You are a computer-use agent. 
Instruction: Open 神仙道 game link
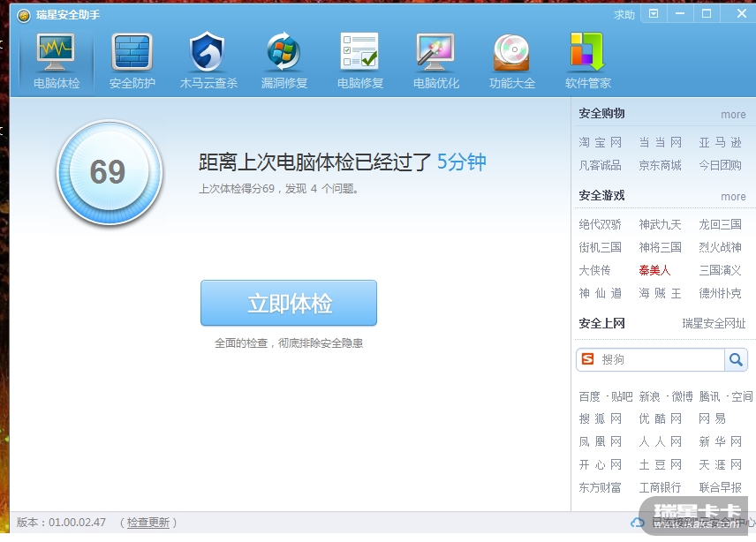[601, 293]
